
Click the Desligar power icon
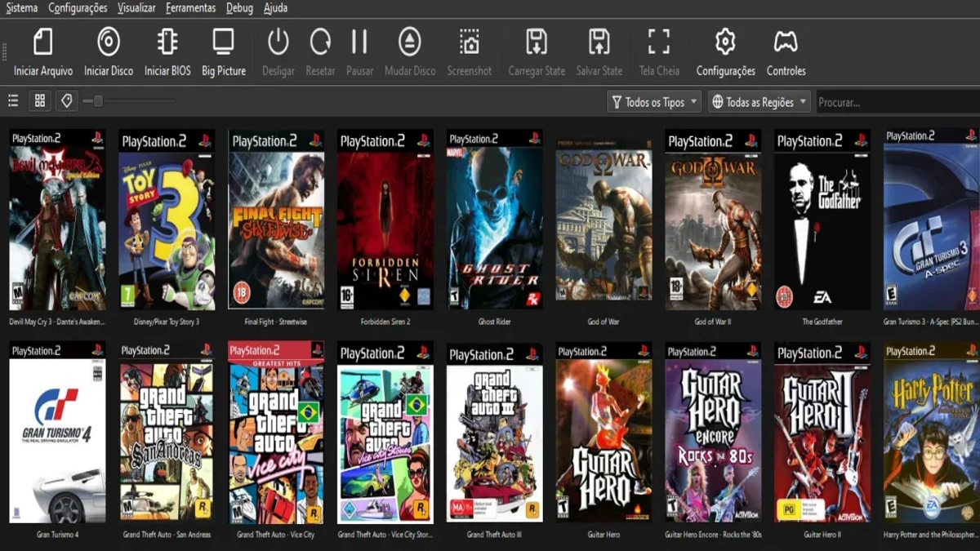278,42
